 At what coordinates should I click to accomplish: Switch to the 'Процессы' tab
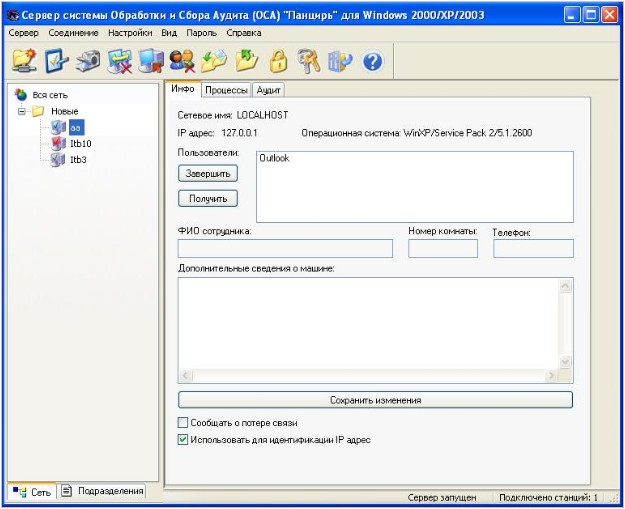click(x=226, y=90)
